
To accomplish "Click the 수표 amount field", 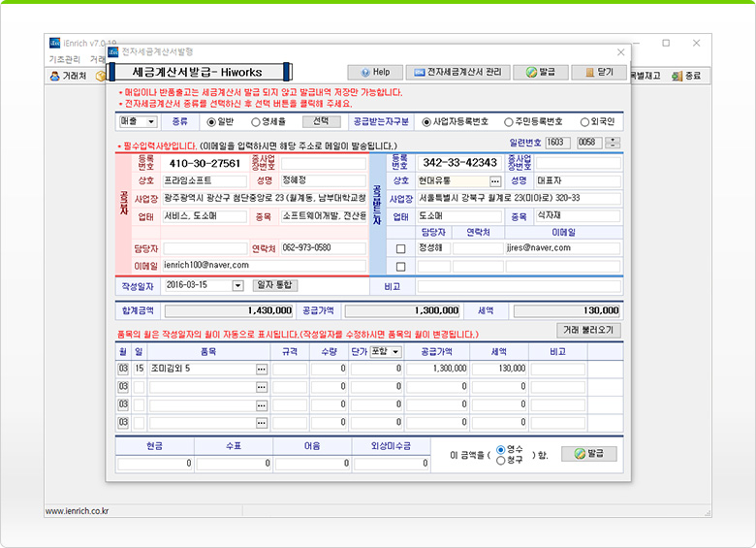I will 234,464.
